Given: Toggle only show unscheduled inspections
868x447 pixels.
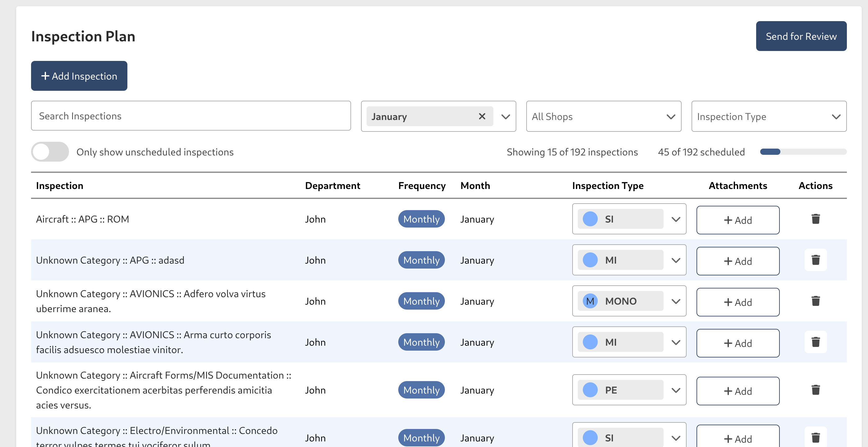Looking at the screenshot, I should tap(50, 152).
